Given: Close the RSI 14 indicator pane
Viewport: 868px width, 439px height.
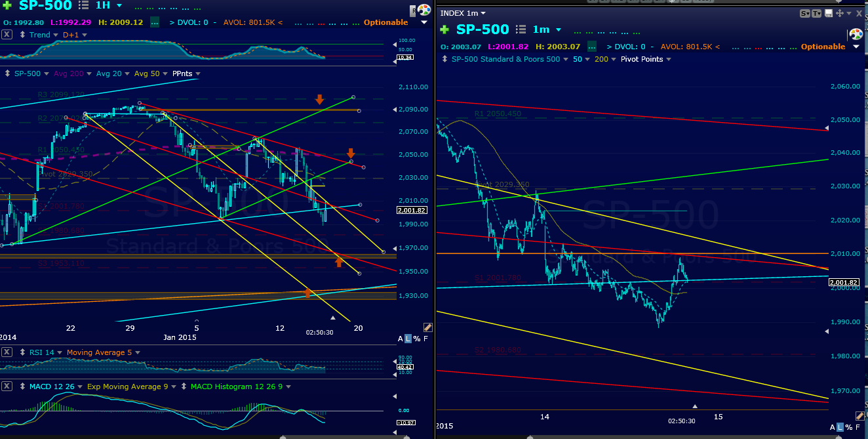Looking at the screenshot, I should (6, 352).
